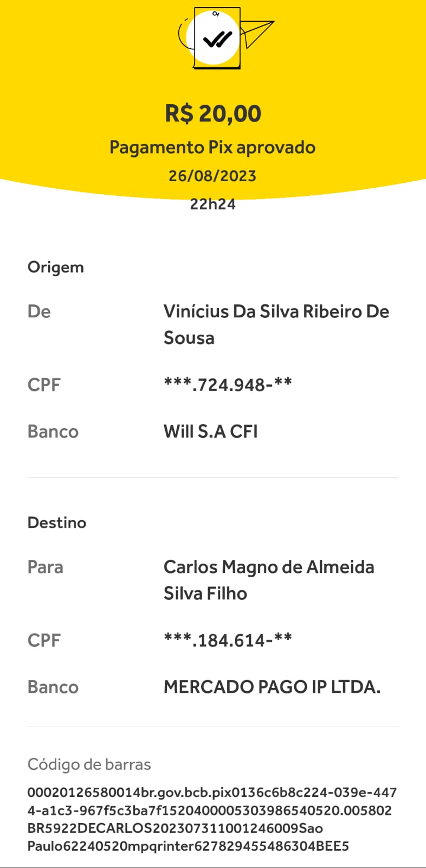Tap the "De" field label
This screenshot has width=426, height=868.
coord(39,311)
